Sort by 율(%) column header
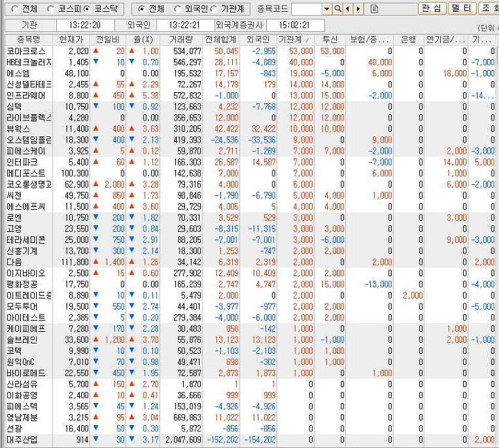Screen dimensions: 499x448 [143, 39]
